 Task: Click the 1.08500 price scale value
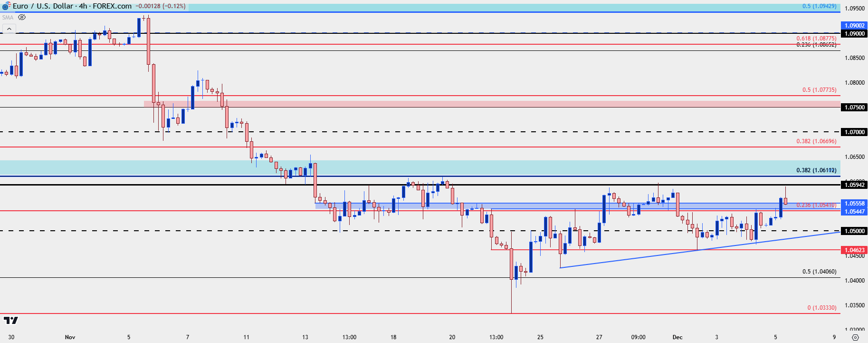pyautogui.click(x=855, y=58)
